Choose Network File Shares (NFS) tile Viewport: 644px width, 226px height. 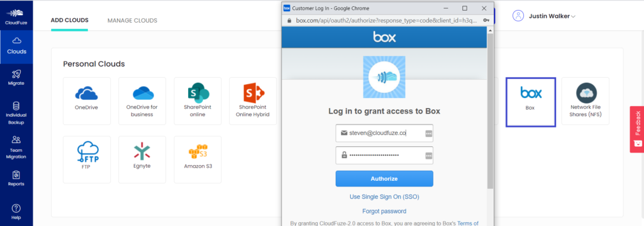click(586, 101)
